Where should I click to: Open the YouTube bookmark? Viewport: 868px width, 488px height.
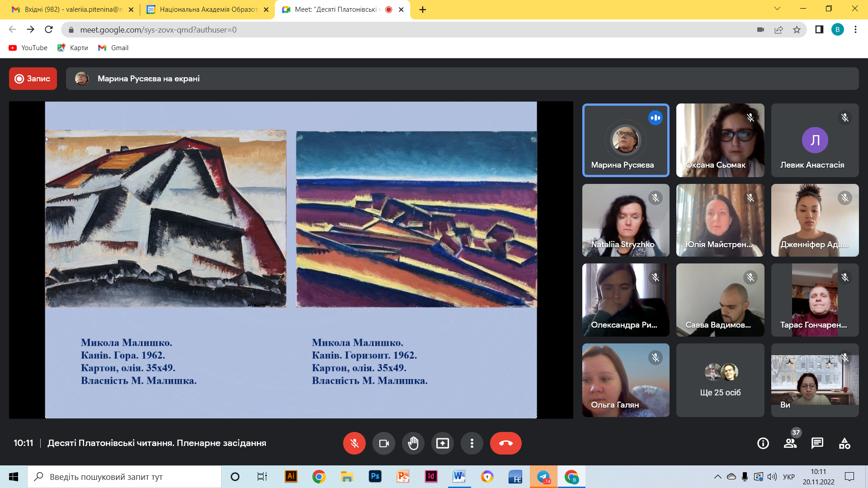pyautogui.click(x=28, y=48)
